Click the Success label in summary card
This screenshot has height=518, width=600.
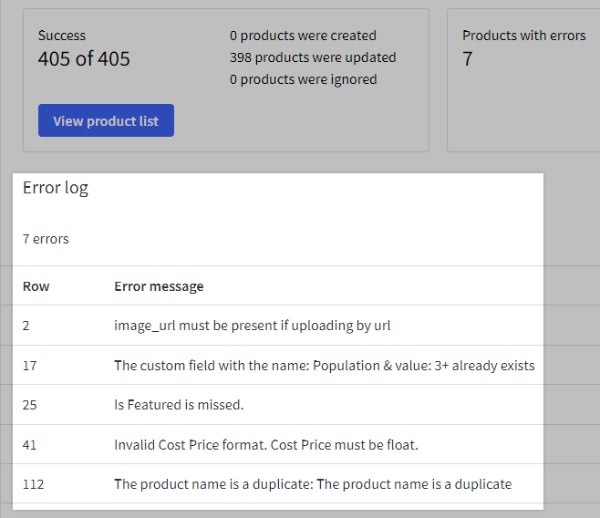click(62, 36)
